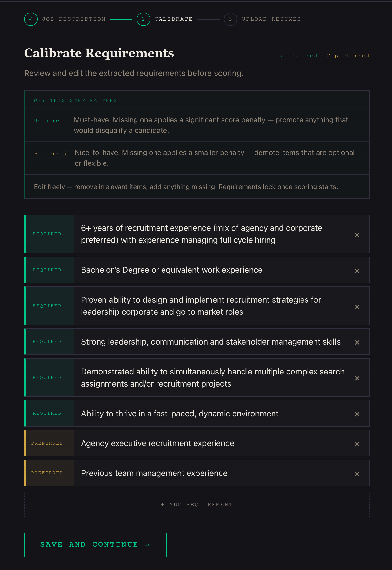Remove the recruitment strategies requirement
The width and height of the screenshot is (392, 570).
tap(357, 307)
